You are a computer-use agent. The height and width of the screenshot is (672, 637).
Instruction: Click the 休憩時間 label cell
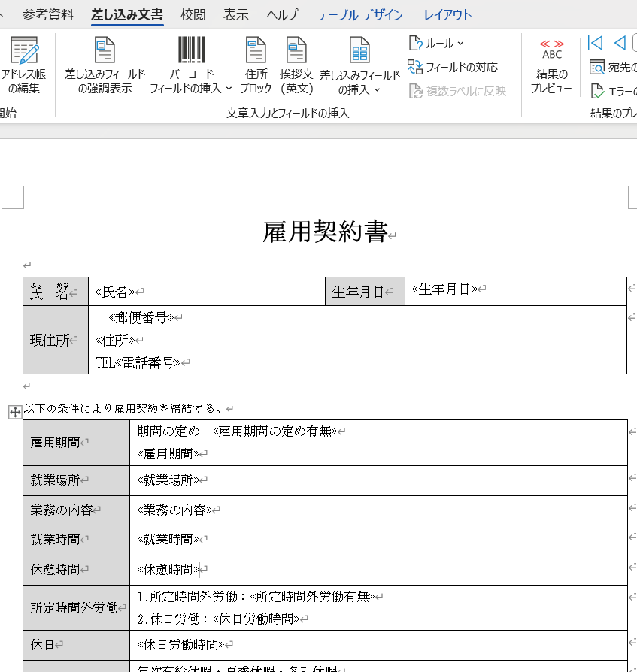[x=76, y=570]
